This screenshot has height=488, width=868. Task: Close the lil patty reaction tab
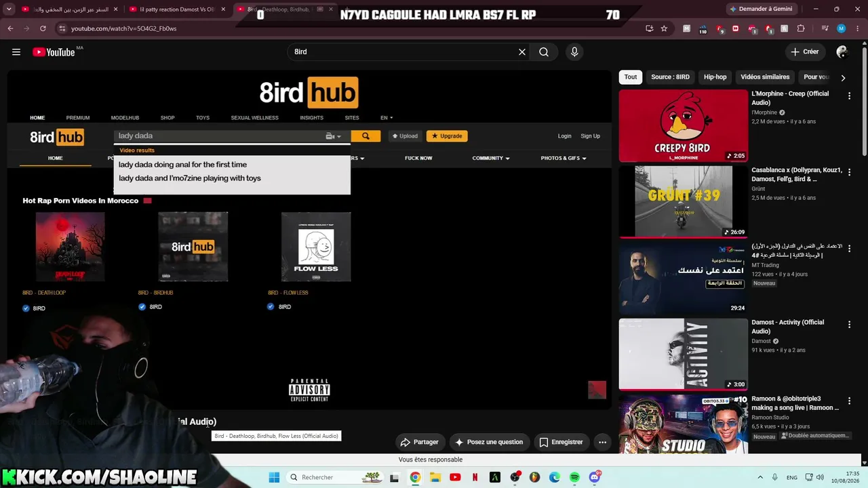224,9
